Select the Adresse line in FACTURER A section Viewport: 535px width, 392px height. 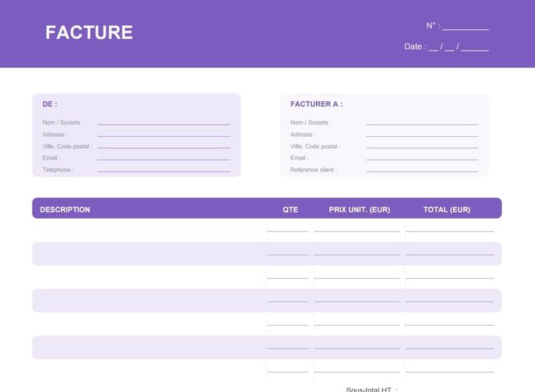(422, 134)
